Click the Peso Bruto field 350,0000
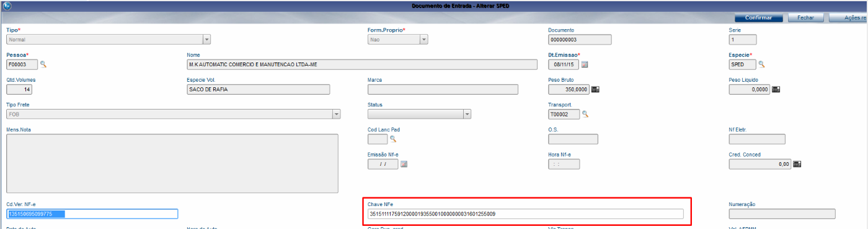Viewport: 868px width, 229px height. [569, 89]
